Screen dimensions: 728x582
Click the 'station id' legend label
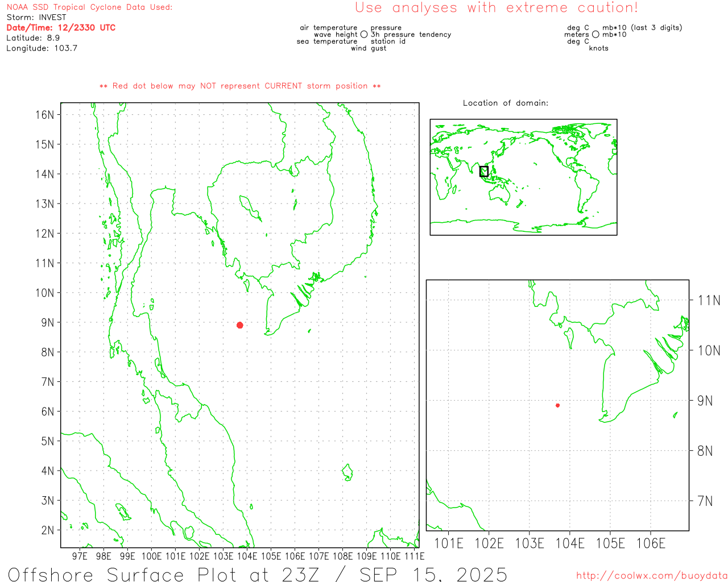(x=388, y=41)
